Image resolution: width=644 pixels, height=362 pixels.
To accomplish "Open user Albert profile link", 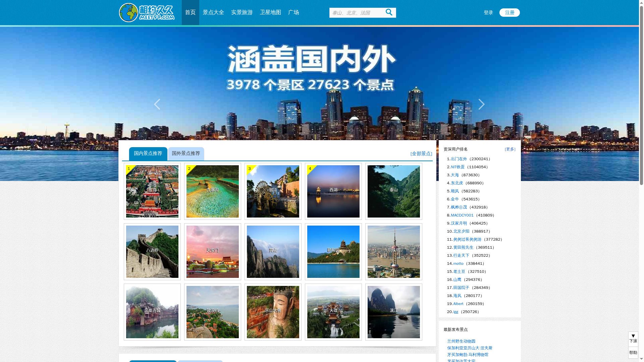I will pos(458,304).
